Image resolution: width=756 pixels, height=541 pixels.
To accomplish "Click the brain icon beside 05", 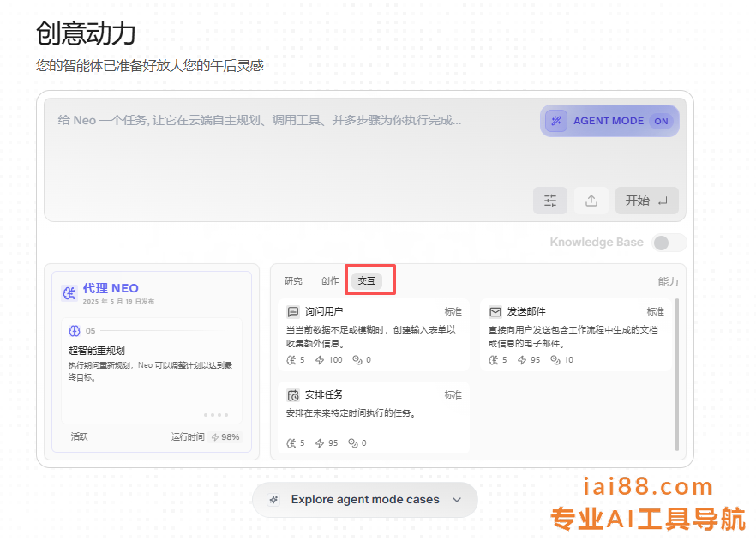I will pos(75,331).
